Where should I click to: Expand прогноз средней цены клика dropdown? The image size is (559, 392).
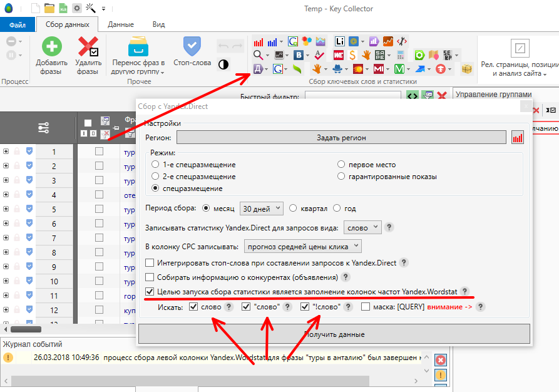302,246
